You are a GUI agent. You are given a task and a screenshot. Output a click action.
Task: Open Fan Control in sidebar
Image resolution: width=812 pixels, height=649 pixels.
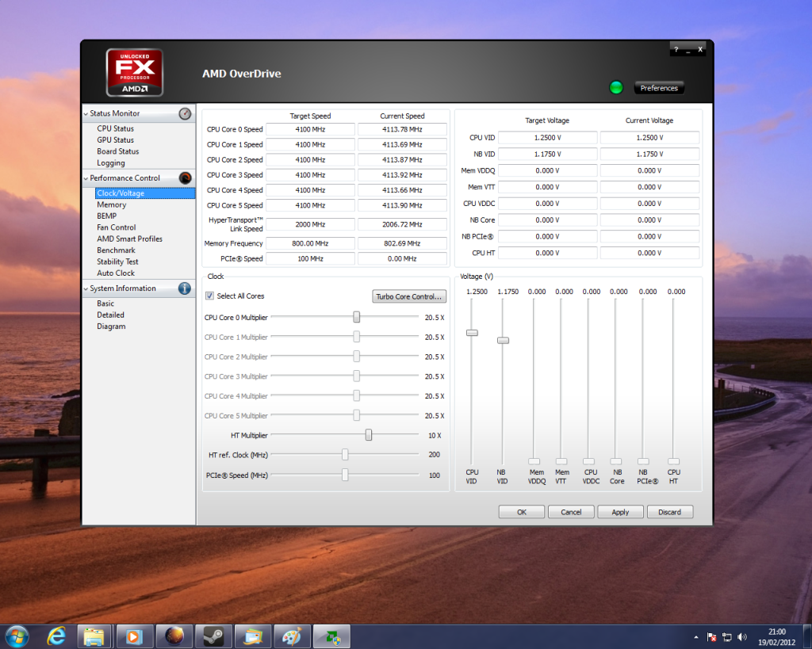tap(117, 227)
